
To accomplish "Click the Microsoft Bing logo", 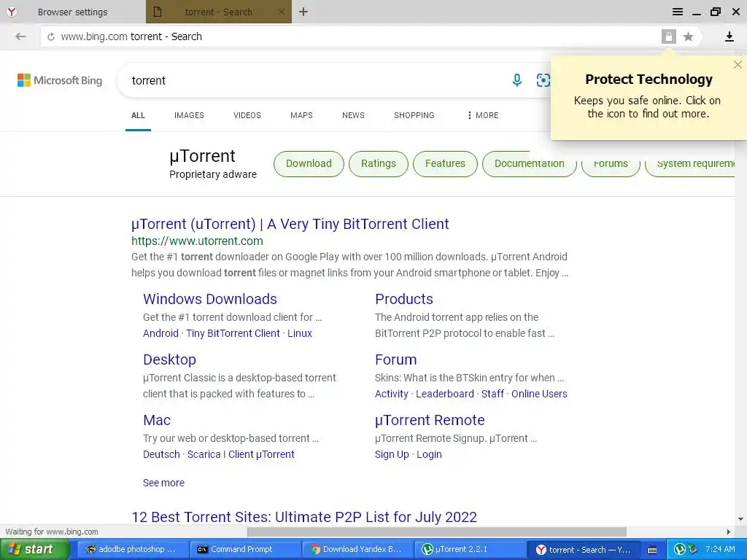I will 60,80.
